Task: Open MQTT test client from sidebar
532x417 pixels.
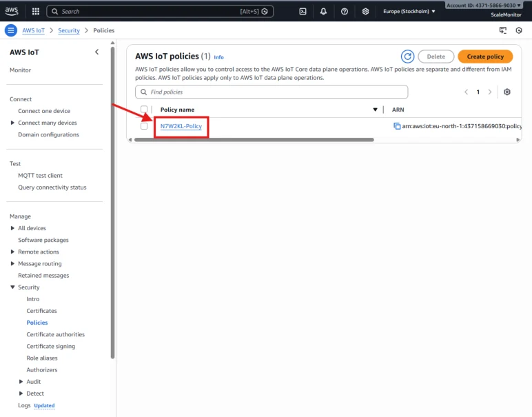Action: 41,176
